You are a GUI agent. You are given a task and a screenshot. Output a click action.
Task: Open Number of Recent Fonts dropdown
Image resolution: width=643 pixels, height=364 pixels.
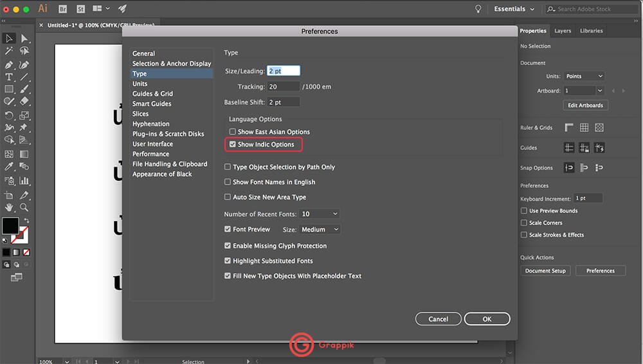point(320,214)
